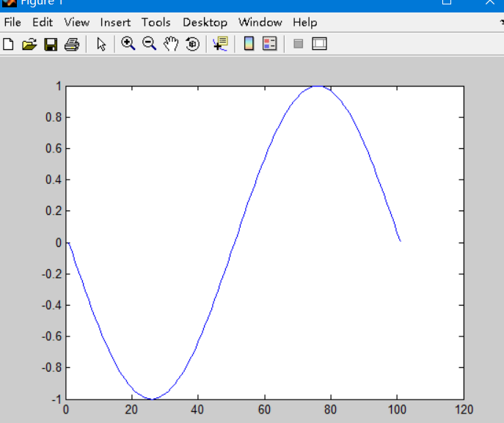504x423 pixels.
Task: Maximize the Figure 1 window
Action: click(447, 2)
